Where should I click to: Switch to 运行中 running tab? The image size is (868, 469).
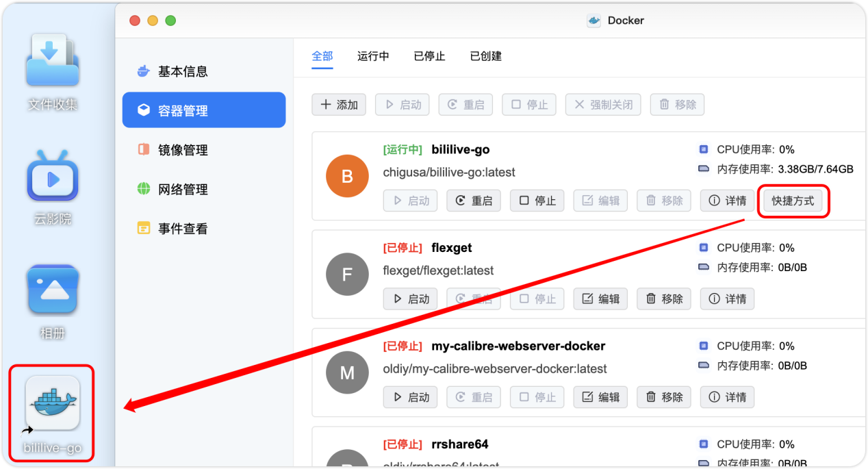(373, 56)
